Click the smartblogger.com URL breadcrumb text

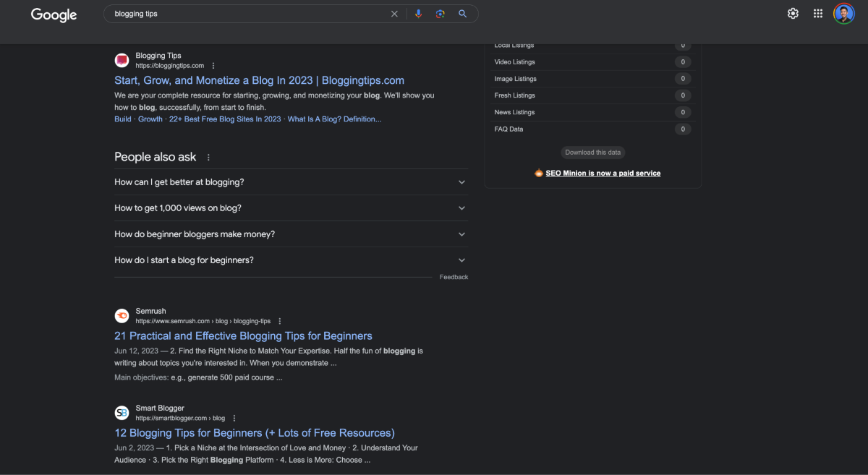point(181,418)
